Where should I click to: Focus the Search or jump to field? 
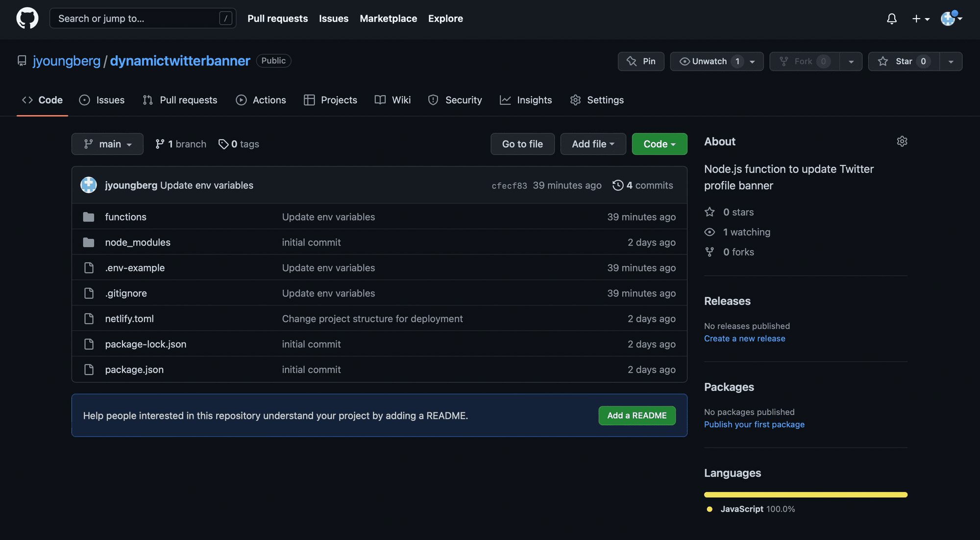143,19
